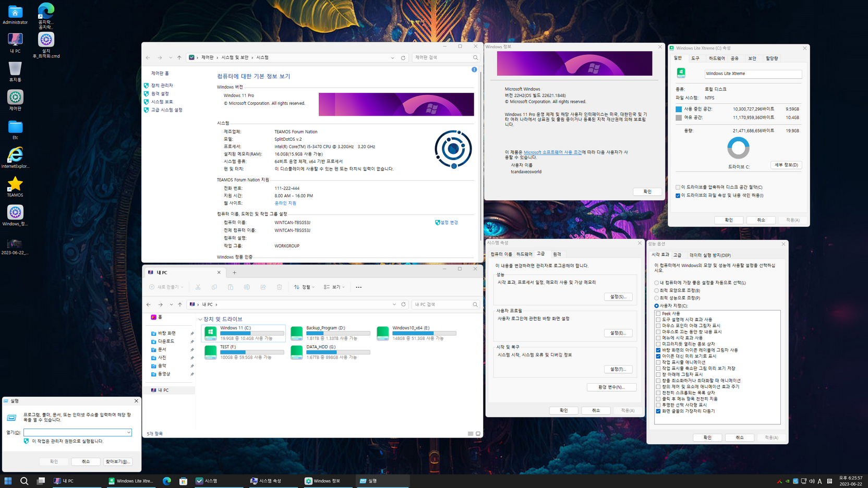The image size is (868, 488).
Task: Select the Windows 11 (C:) drive
Action: [244, 333]
